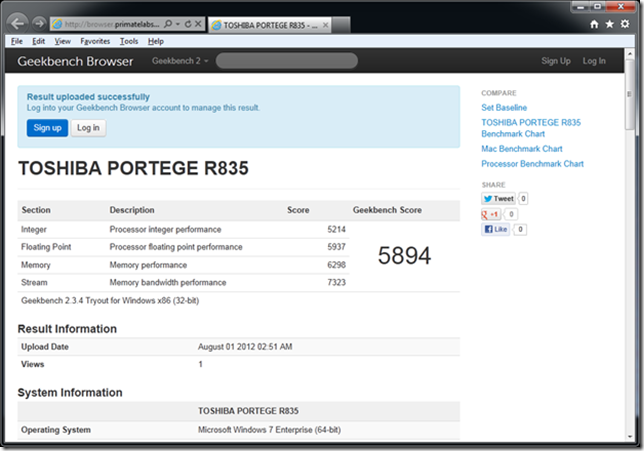Click Log In in the top navbar

pyautogui.click(x=594, y=61)
